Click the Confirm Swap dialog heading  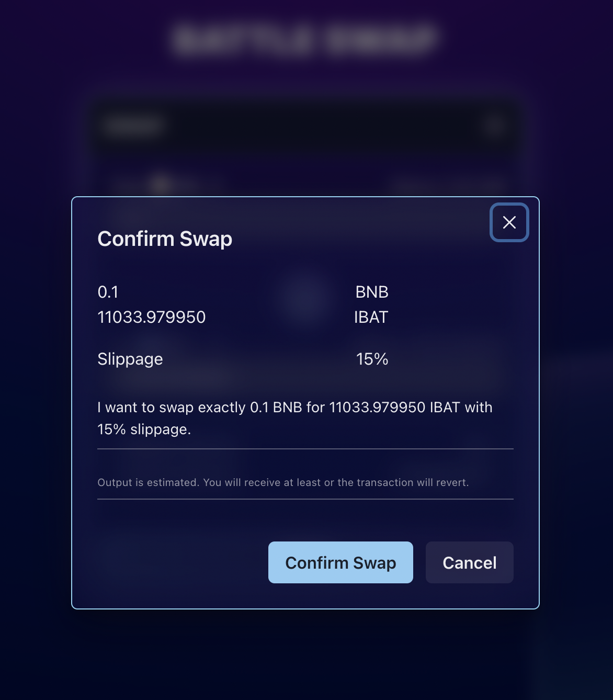click(x=165, y=239)
